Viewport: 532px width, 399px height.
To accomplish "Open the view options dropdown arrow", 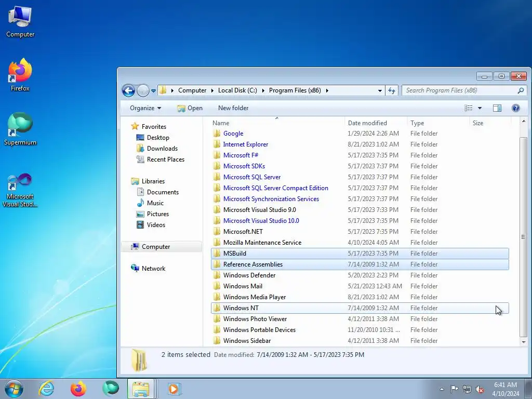I will (480, 108).
